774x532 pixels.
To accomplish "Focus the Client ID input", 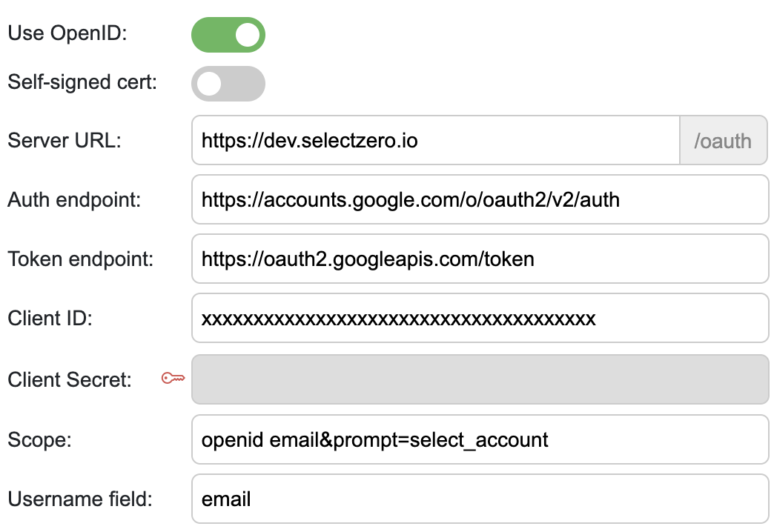I will tap(480, 319).
